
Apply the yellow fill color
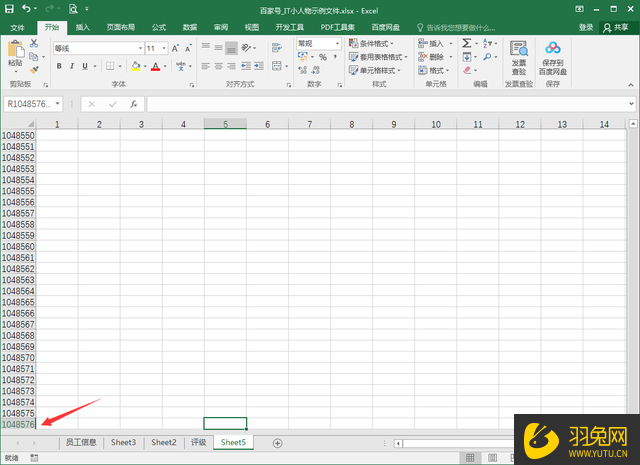click(136, 66)
